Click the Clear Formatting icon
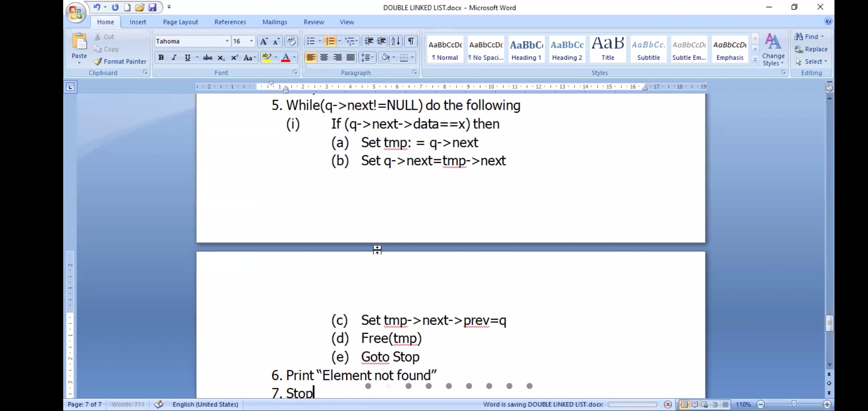 (291, 41)
